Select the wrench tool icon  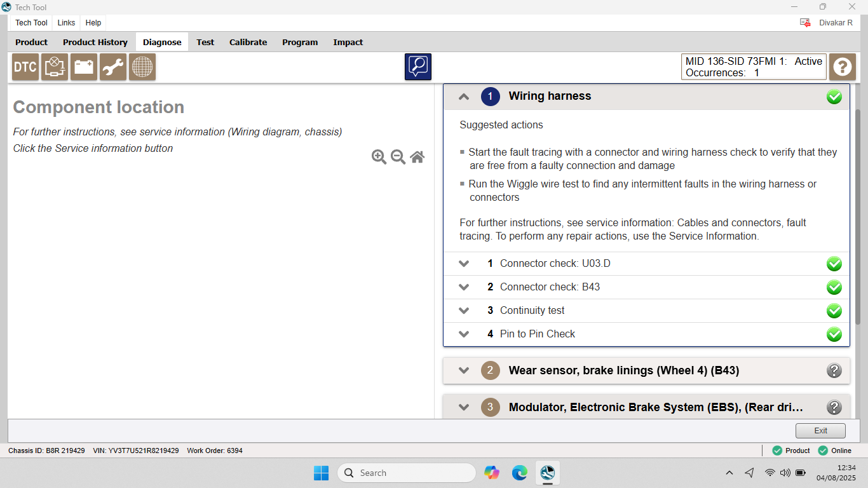(x=113, y=67)
